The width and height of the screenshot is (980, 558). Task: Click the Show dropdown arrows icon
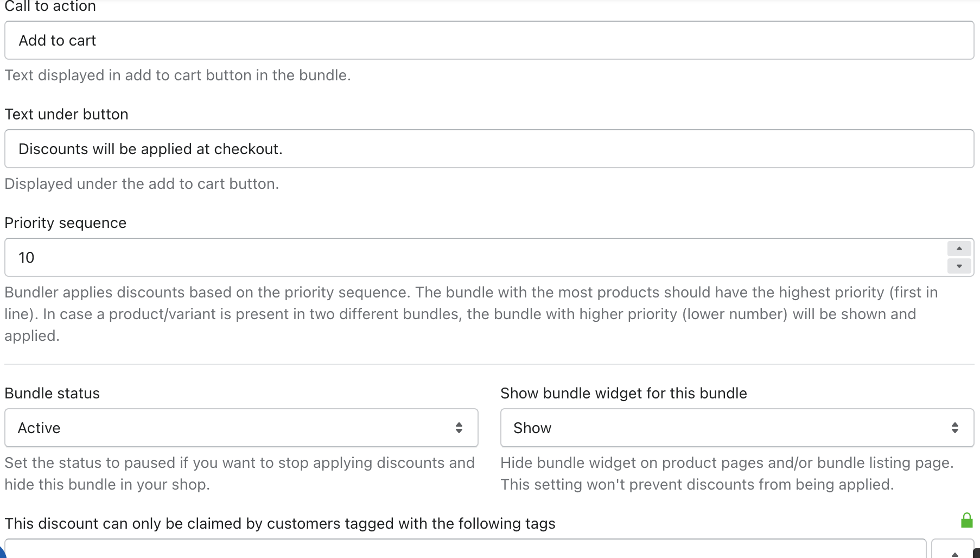tap(955, 428)
